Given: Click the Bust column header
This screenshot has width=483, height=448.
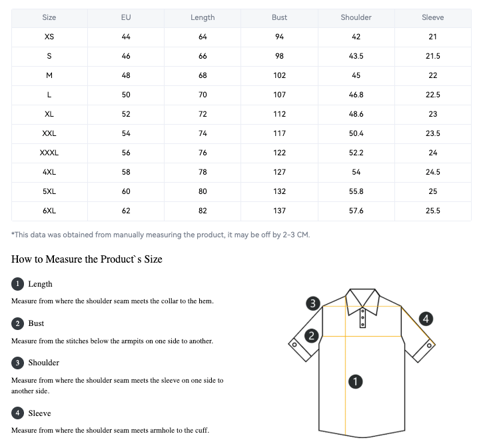Looking at the screenshot, I should coord(280,17).
